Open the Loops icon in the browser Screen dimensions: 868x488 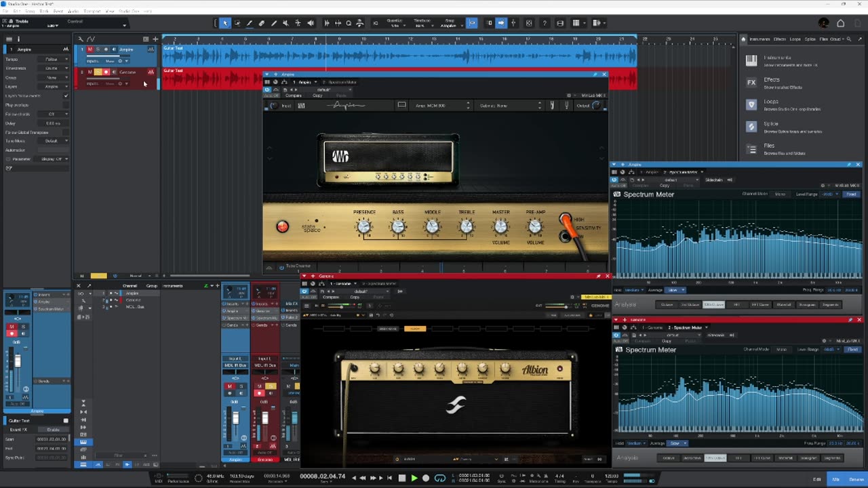[751, 104]
